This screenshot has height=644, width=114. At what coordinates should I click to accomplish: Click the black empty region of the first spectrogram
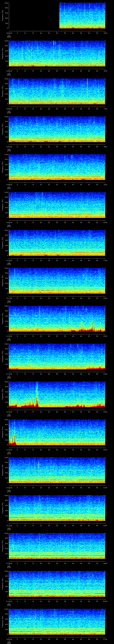click(34, 16)
